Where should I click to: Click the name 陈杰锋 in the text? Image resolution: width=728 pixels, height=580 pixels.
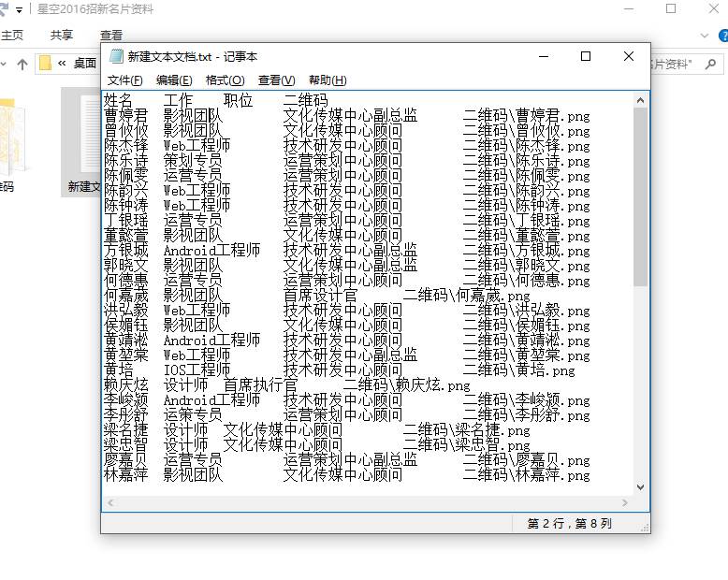(x=125, y=145)
